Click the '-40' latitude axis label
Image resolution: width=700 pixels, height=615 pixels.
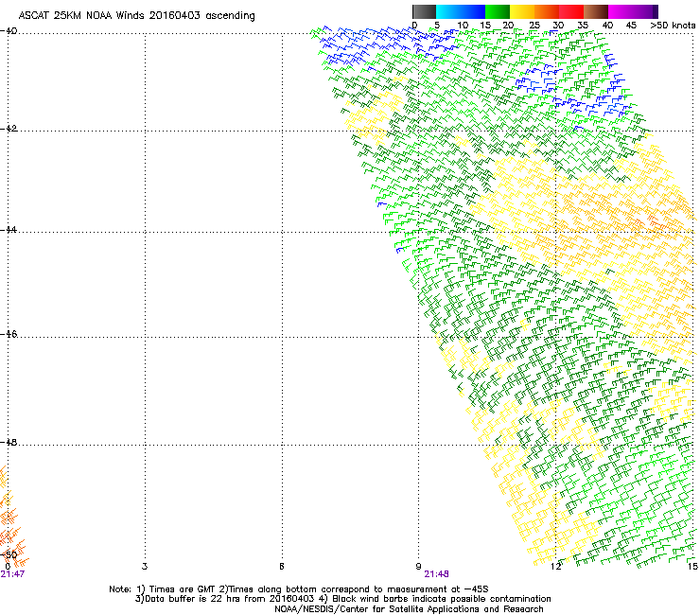tap(9, 31)
